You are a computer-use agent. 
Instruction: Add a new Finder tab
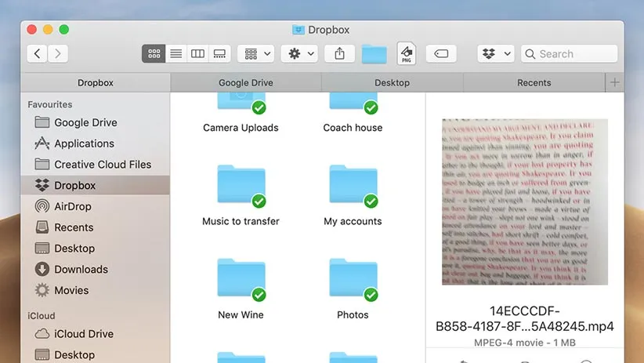(614, 82)
